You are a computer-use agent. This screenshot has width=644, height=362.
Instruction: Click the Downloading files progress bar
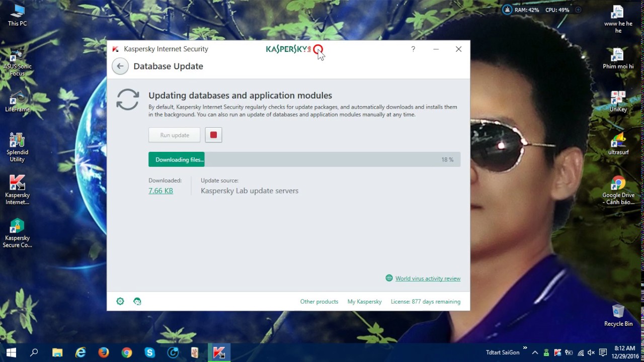pos(304,159)
